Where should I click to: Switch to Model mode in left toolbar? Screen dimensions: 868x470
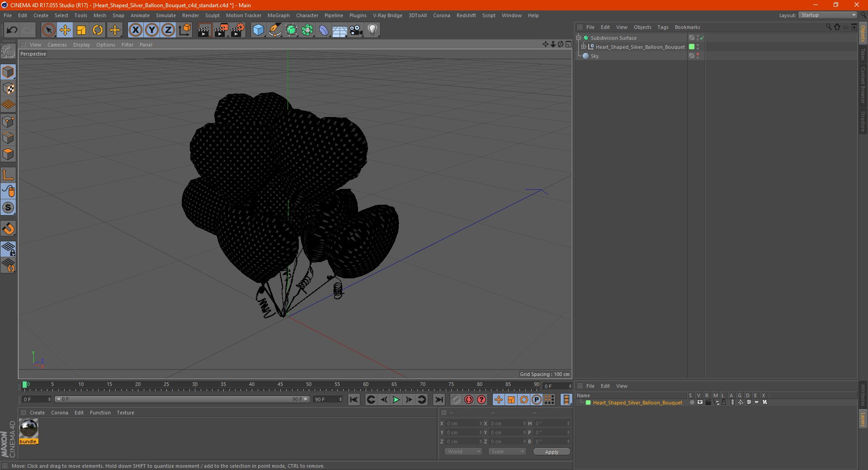(8, 72)
